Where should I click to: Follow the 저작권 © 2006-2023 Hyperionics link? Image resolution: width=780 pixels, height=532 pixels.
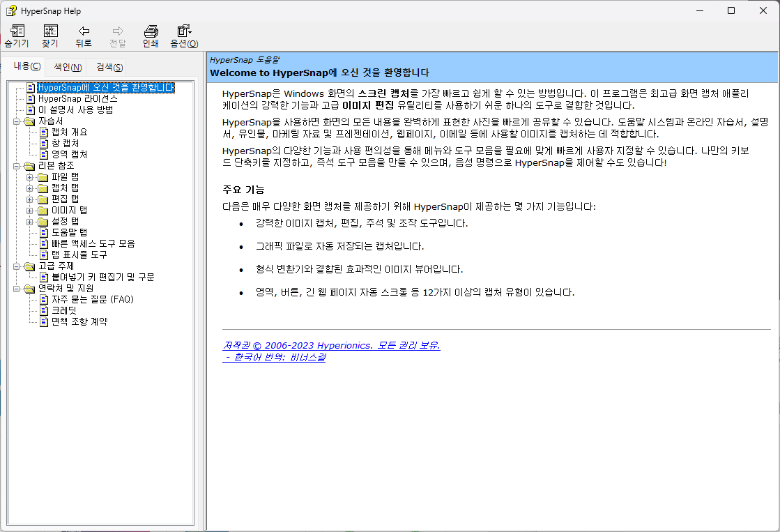[x=331, y=345]
